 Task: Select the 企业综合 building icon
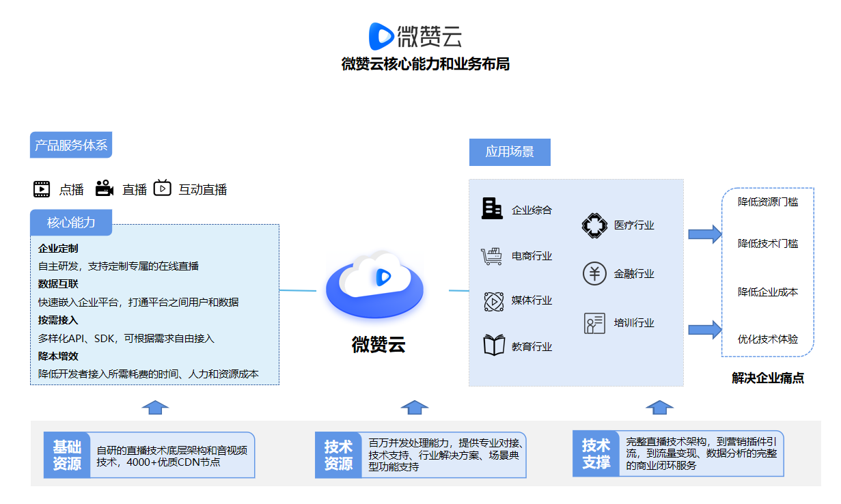tap(492, 208)
